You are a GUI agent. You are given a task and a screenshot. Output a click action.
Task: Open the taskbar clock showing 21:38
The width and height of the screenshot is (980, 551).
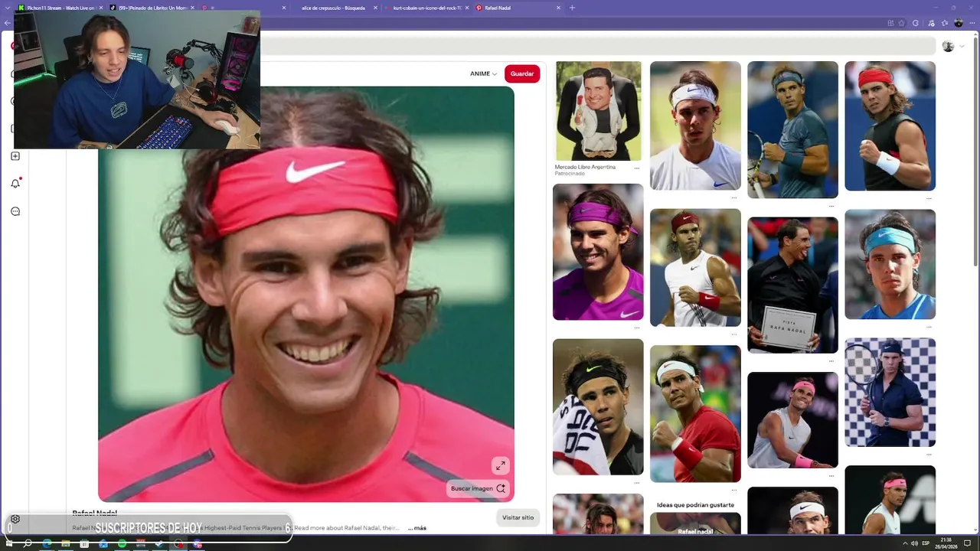(946, 543)
